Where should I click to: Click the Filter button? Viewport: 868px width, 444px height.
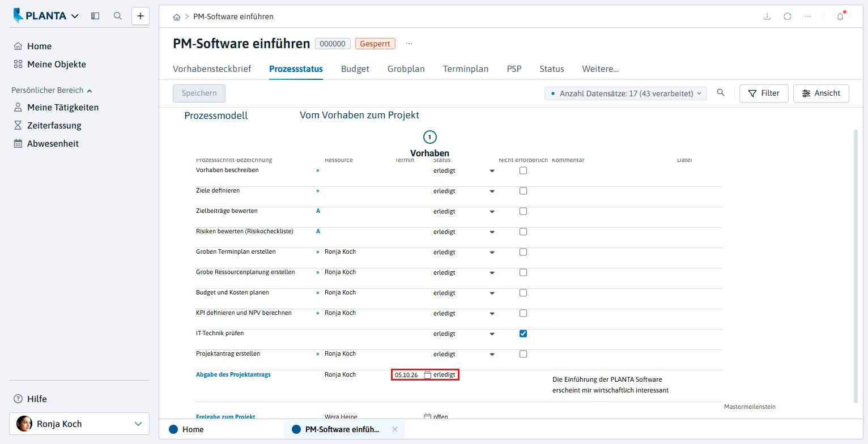coord(764,93)
